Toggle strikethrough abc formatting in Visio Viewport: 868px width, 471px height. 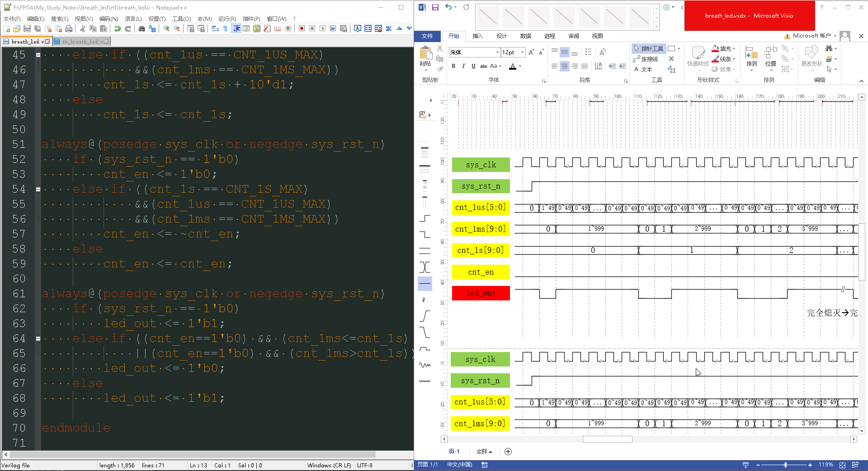click(484, 66)
